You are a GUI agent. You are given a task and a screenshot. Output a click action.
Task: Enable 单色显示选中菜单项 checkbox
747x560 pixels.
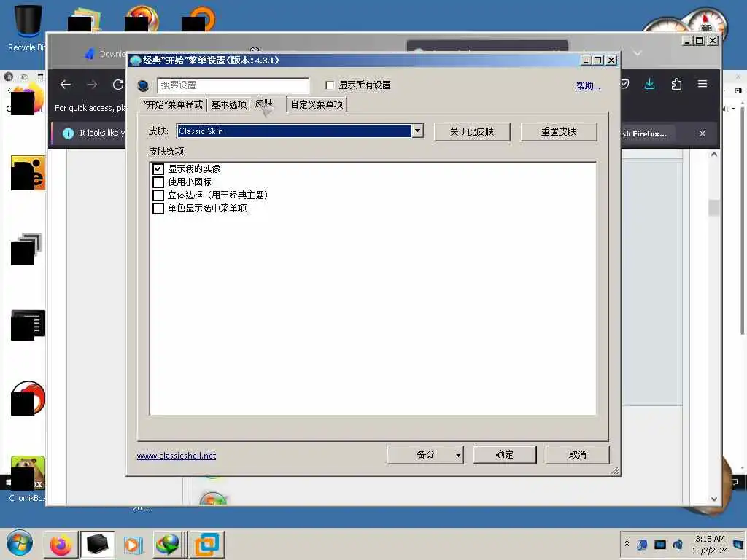[158, 209]
